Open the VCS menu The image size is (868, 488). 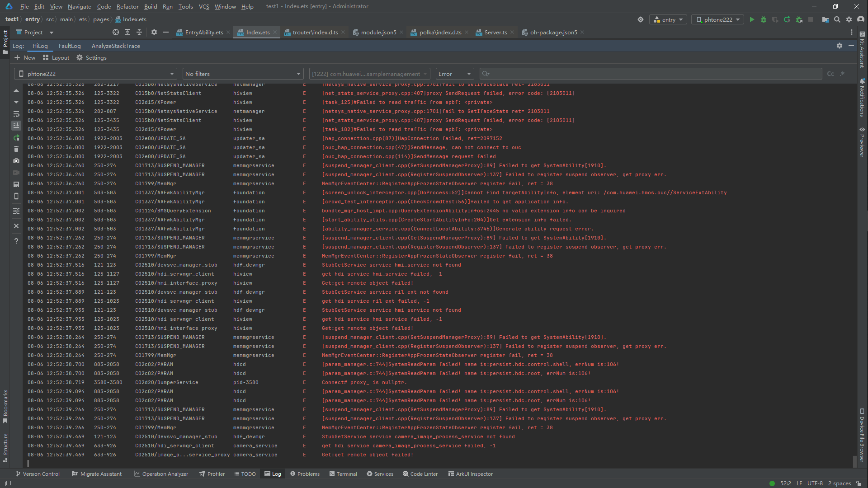pyautogui.click(x=204, y=6)
